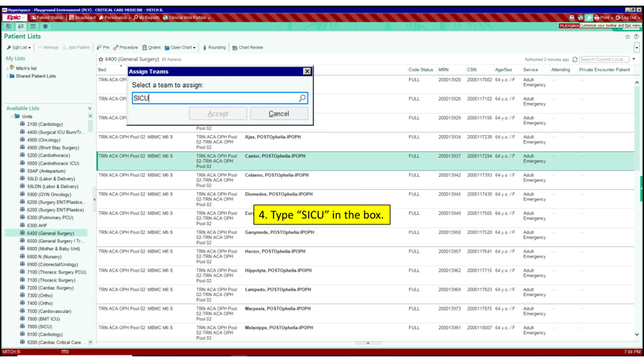Open the Open Chart dropdown

tap(180, 48)
